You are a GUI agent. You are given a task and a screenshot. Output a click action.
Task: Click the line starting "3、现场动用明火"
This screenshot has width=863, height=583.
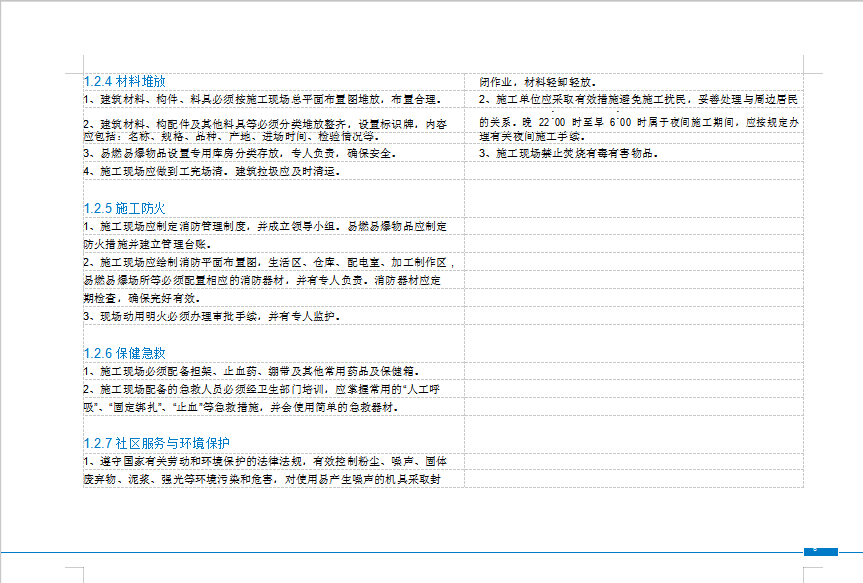point(212,317)
